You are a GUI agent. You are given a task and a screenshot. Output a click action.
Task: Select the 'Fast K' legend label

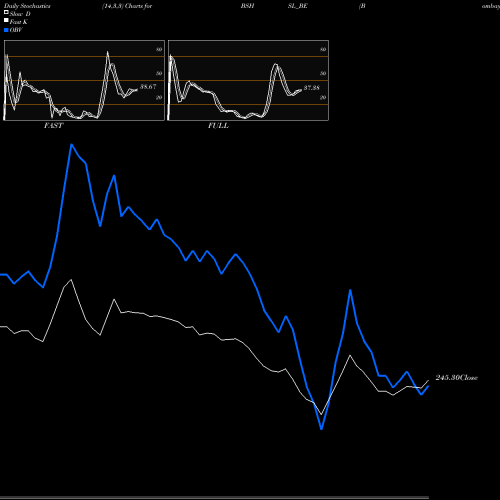tap(19, 22)
